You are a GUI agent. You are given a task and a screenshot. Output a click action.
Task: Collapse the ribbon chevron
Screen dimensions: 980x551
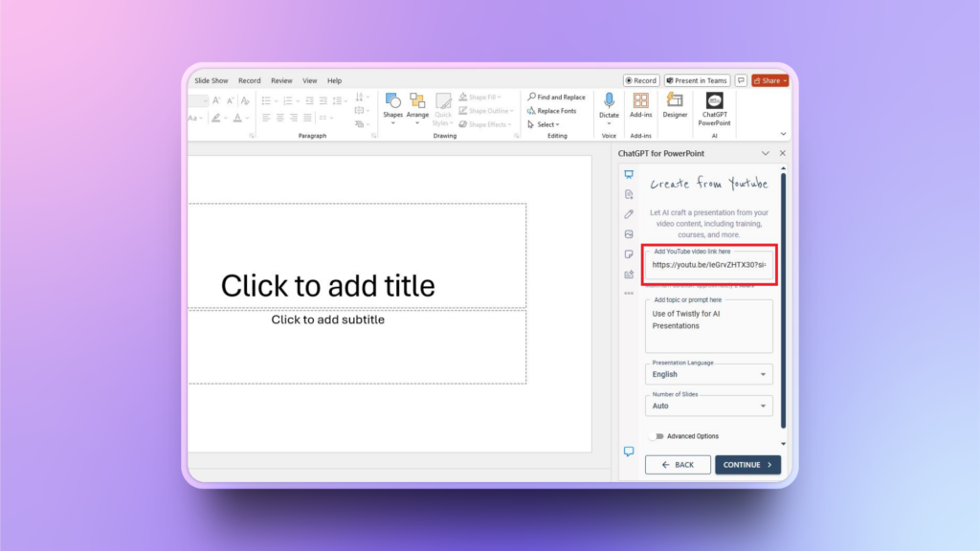pyautogui.click(x=783, y=134)
